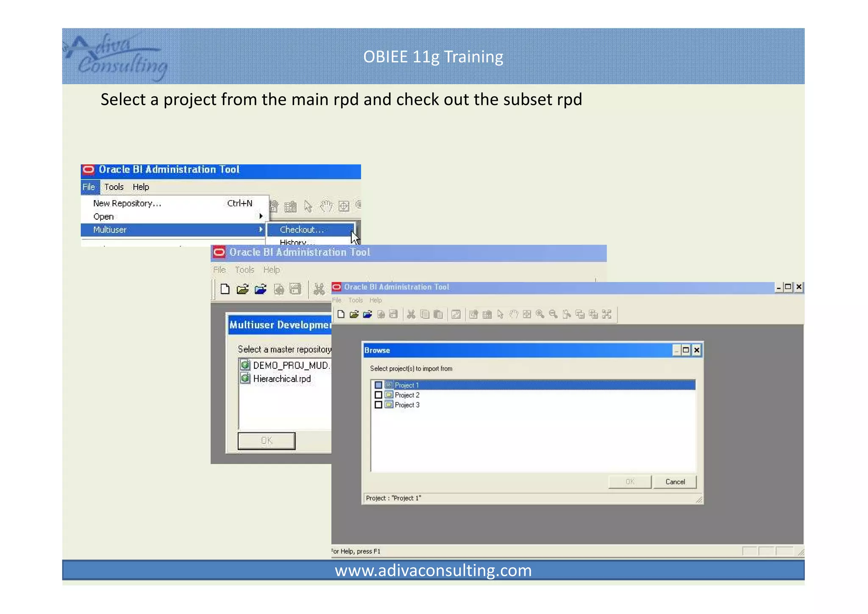Check the Project 1 checkbox
868x614 pixels.
tap(378, 385)
